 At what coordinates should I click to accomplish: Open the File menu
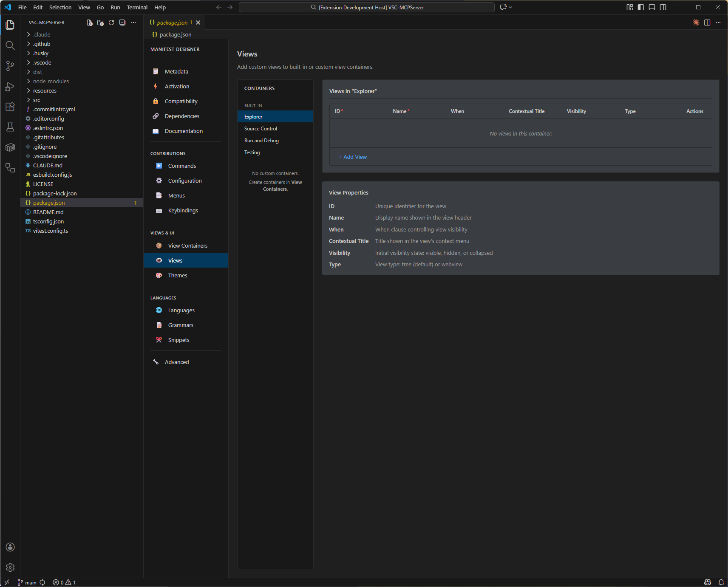[23, 7]
